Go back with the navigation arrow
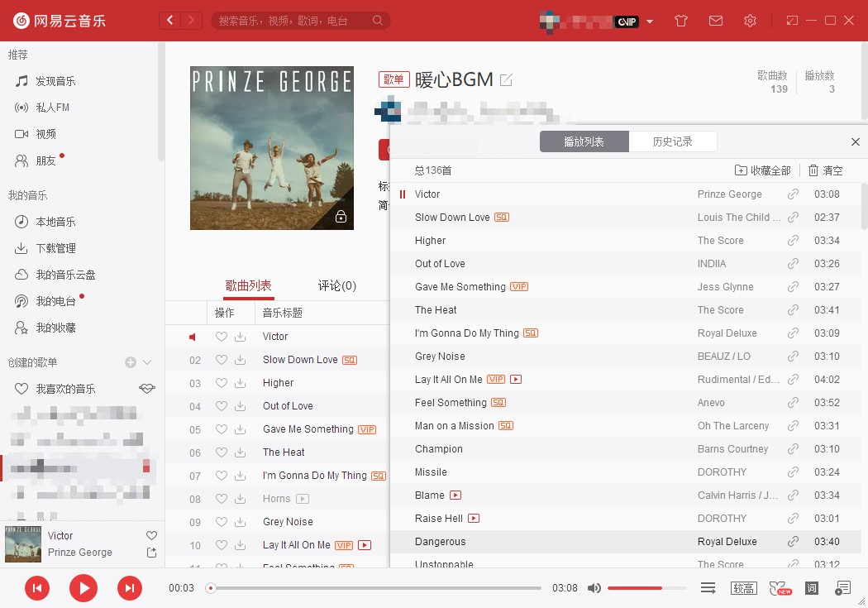Image resolution: width=868 pixels, height=608 pixels. pyautogui.click(x=170, y=21)
